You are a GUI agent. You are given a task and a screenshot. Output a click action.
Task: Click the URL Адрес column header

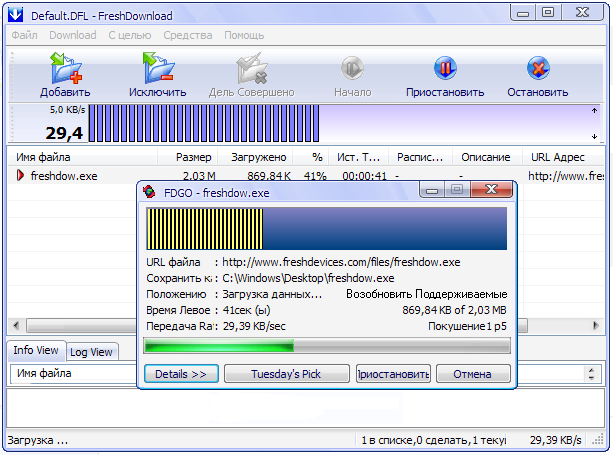[x=563, y=157]
